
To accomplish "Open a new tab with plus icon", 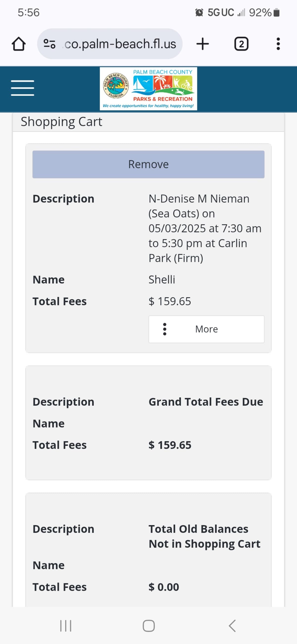I will [203, 44].
